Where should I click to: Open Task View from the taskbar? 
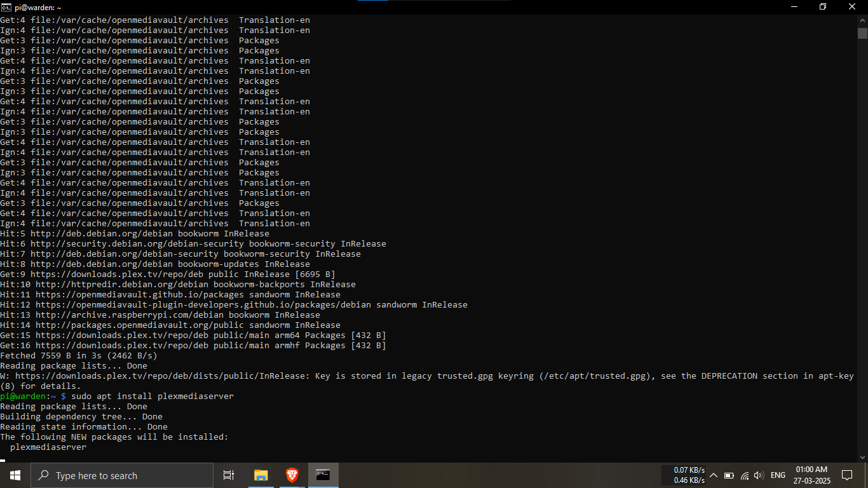pyautogui.click(x=229, y=475)
